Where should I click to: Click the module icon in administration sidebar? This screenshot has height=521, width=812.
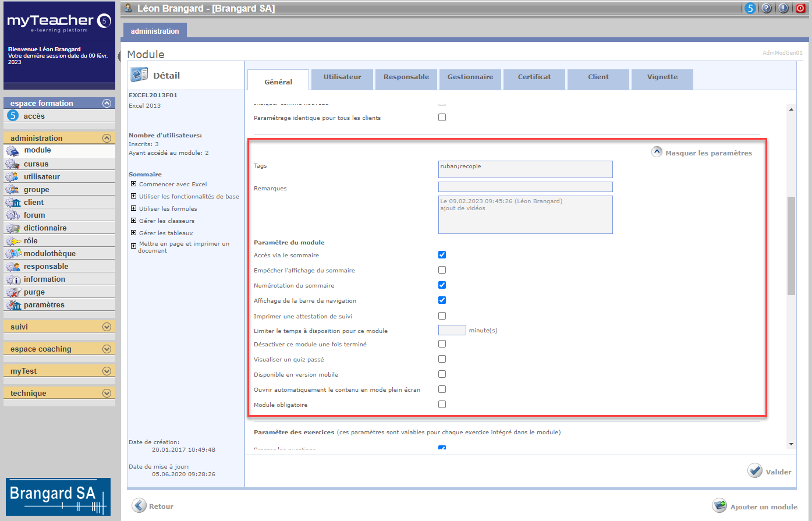point(13,151)
